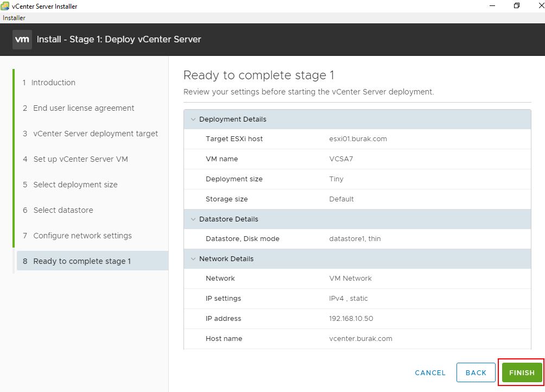This screenshot has height=392, width=545.
Task: Click the FINISH button
Action: coord(522,372)
